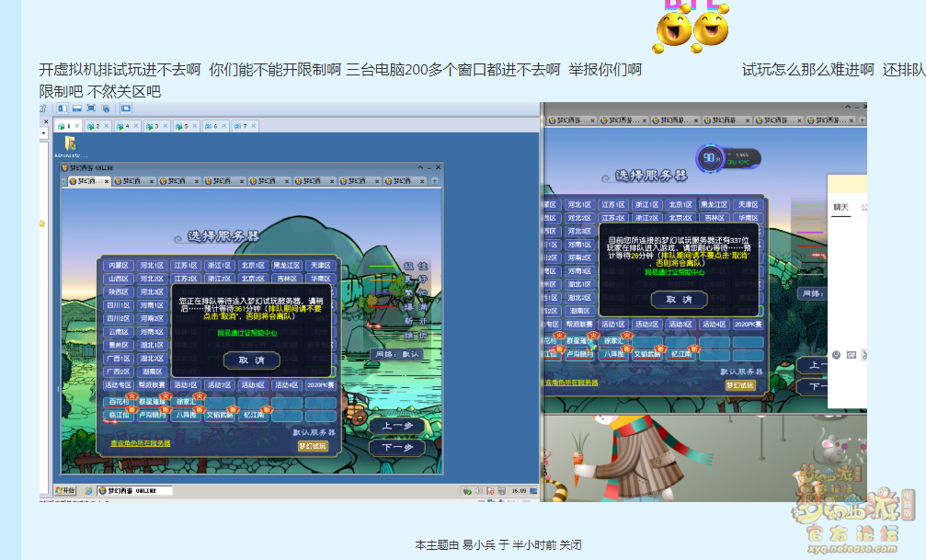Close virtual machine tab 7
The height and width of the screenshot is (560, 926).
(x=254, y=126)
